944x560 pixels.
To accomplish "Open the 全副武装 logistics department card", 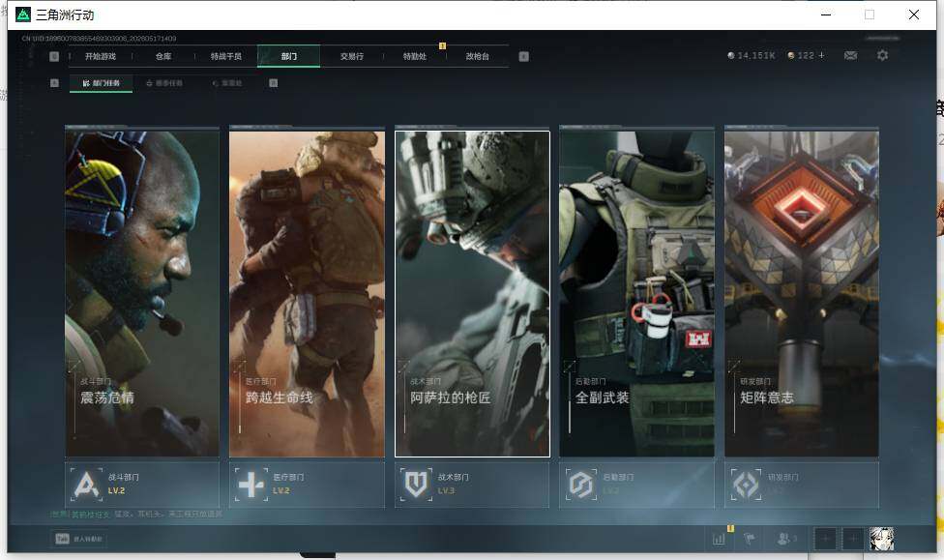I will coord(637,293).
